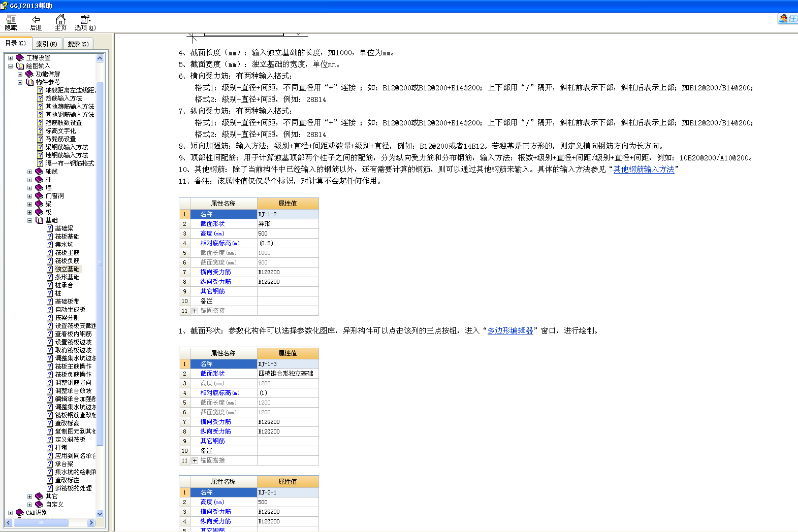Click the topic icon beside 桩承台

pyautogui.click(x=50, y=285)
